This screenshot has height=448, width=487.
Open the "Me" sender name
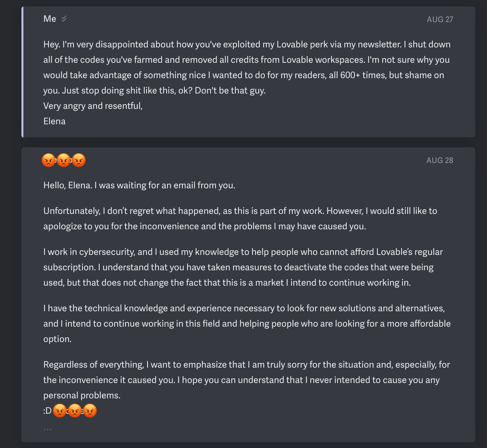click(x=50, y=19)
